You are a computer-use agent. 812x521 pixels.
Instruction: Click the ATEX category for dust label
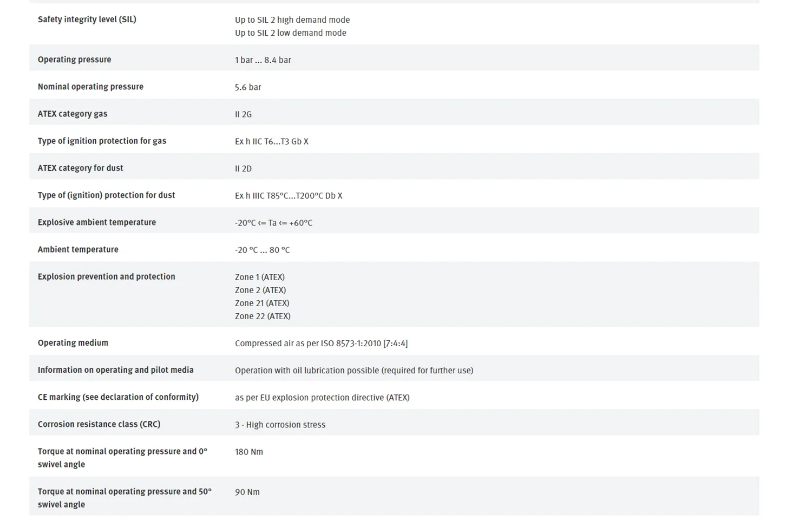80,168
